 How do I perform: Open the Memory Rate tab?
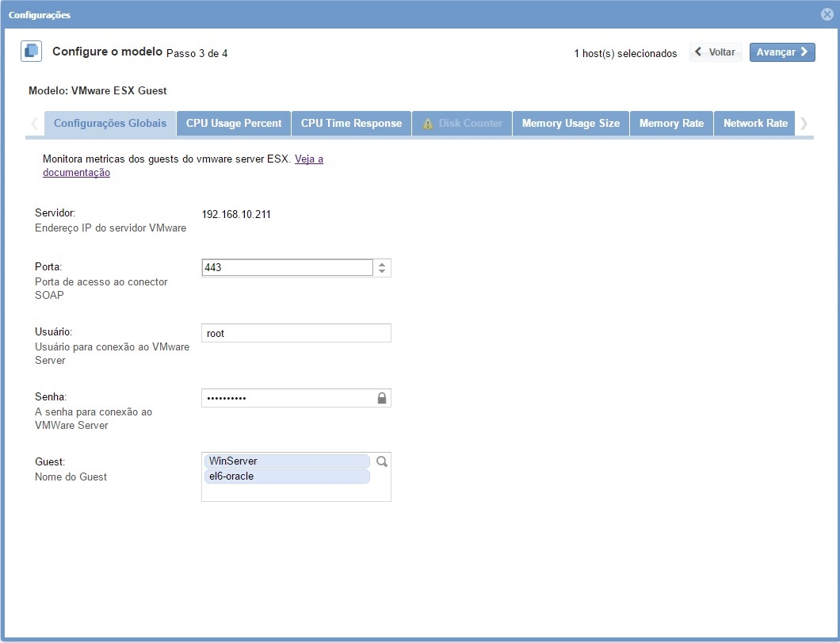pos(671,124)
